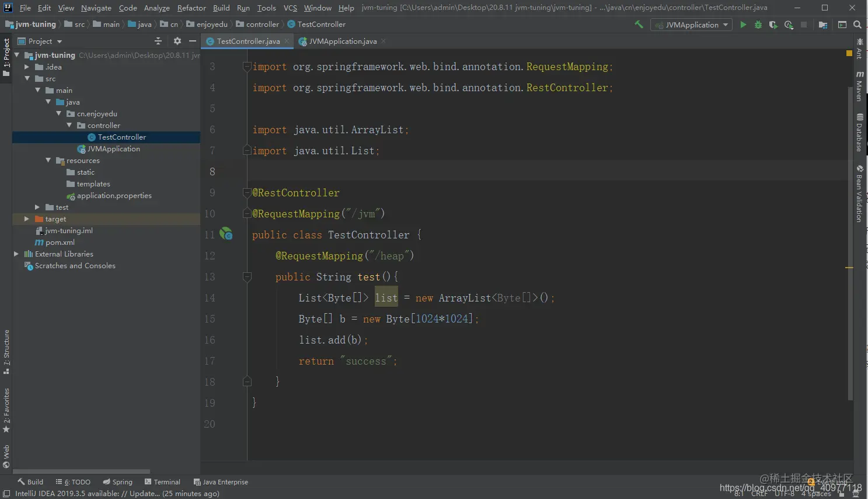The image size is (868, 499).
Task: Expand External Libraries node
Action: [x=16, y=254]
